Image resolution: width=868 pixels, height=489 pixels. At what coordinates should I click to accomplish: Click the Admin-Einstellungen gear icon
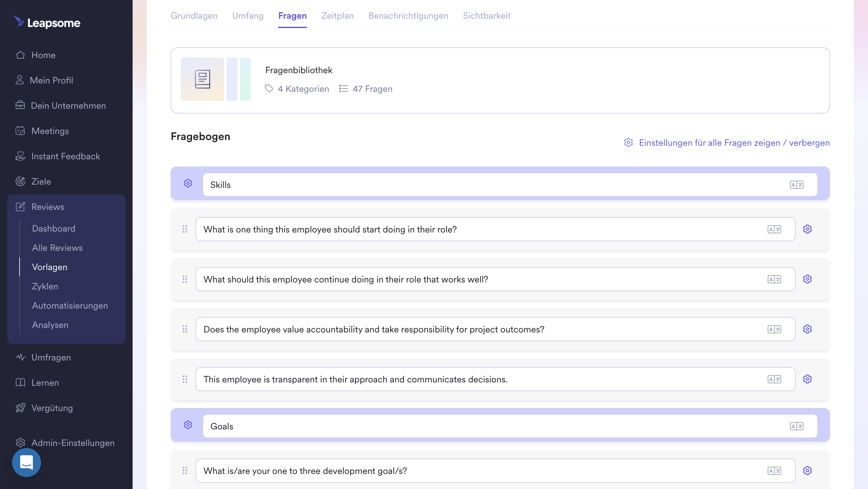point(20,443)
